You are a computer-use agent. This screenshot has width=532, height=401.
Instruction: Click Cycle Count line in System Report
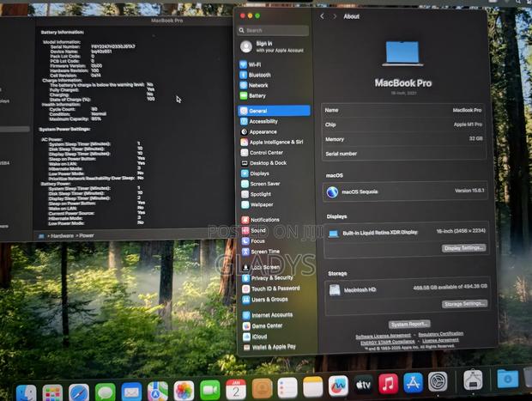(73, 109)
